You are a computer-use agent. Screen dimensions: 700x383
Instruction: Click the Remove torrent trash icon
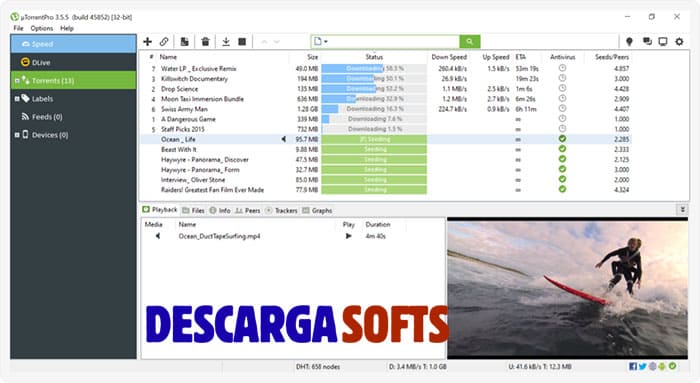(205, 42)
